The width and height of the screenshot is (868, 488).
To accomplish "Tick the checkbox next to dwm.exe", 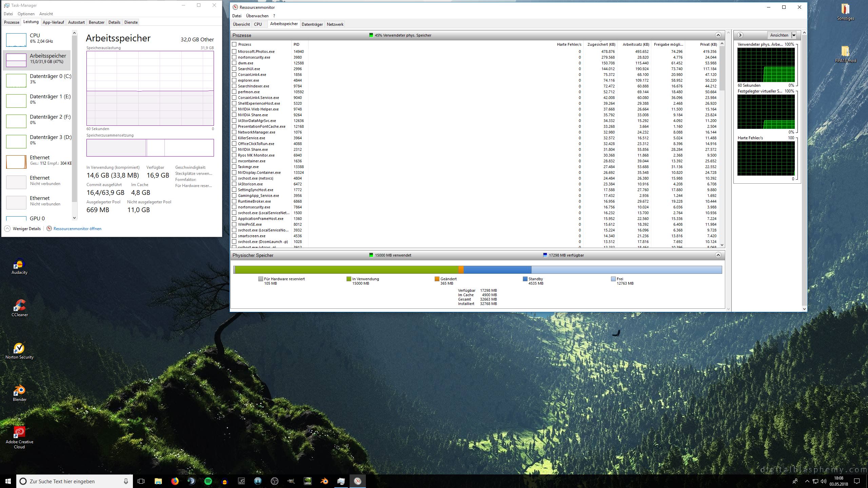I will click(234, 63).
